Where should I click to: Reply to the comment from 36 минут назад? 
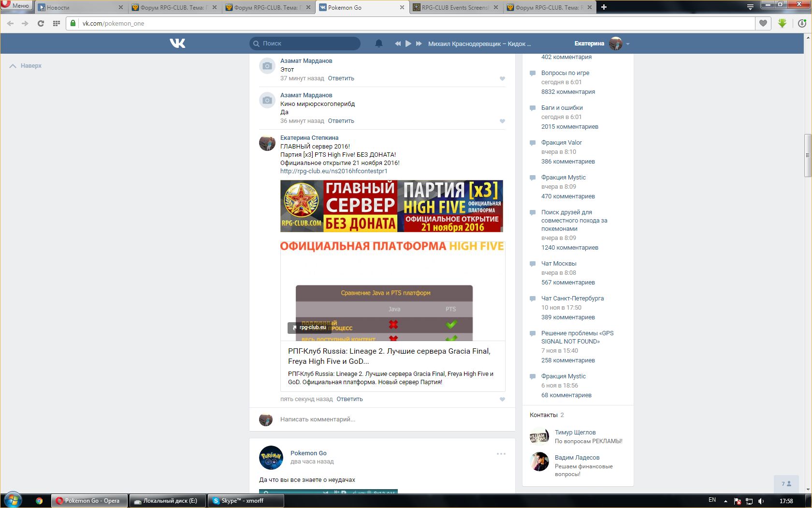(x=341, y=121)
